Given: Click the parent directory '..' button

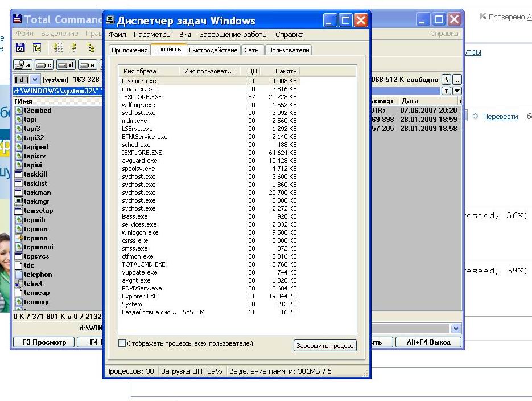Looking at the screenshot, I should (x=457, y=80).
